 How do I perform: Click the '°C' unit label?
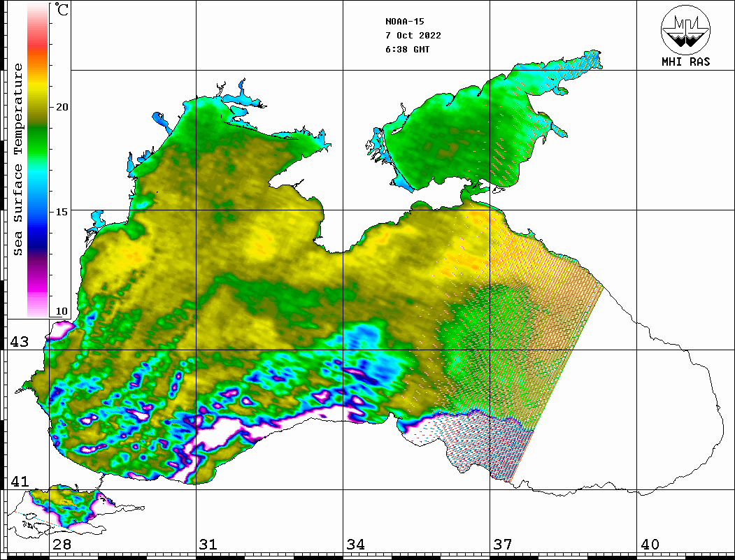pyautogui.click(x=62, y=9)
